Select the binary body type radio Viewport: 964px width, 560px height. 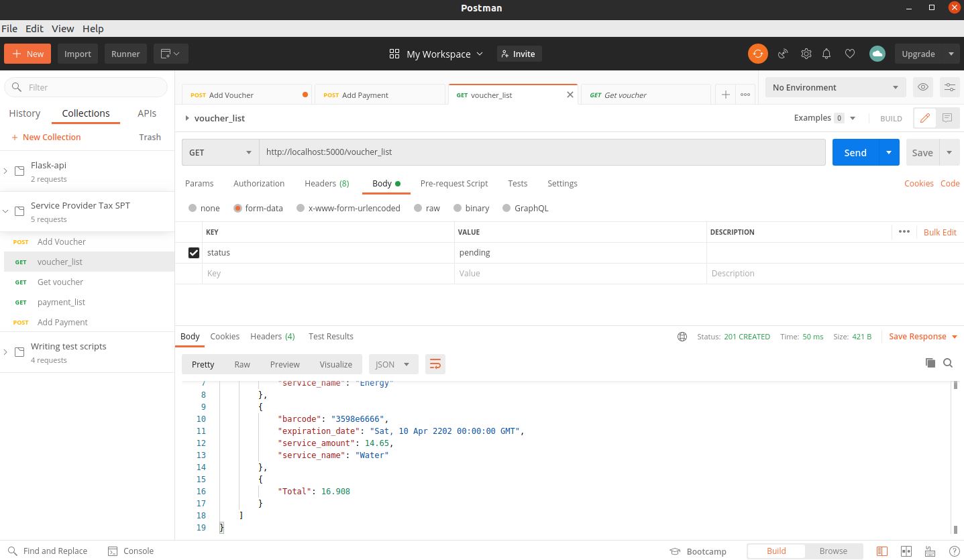[458, 209]
